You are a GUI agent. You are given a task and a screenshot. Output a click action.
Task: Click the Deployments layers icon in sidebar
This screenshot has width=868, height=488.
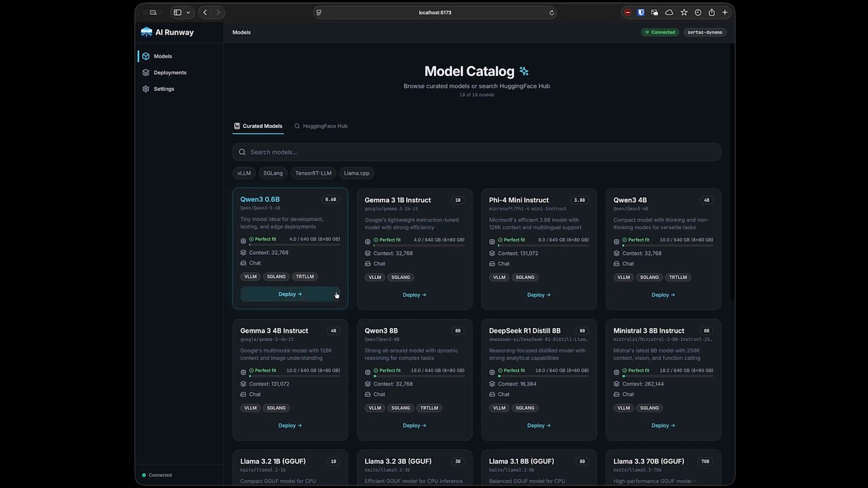click(x=146, y=73)
